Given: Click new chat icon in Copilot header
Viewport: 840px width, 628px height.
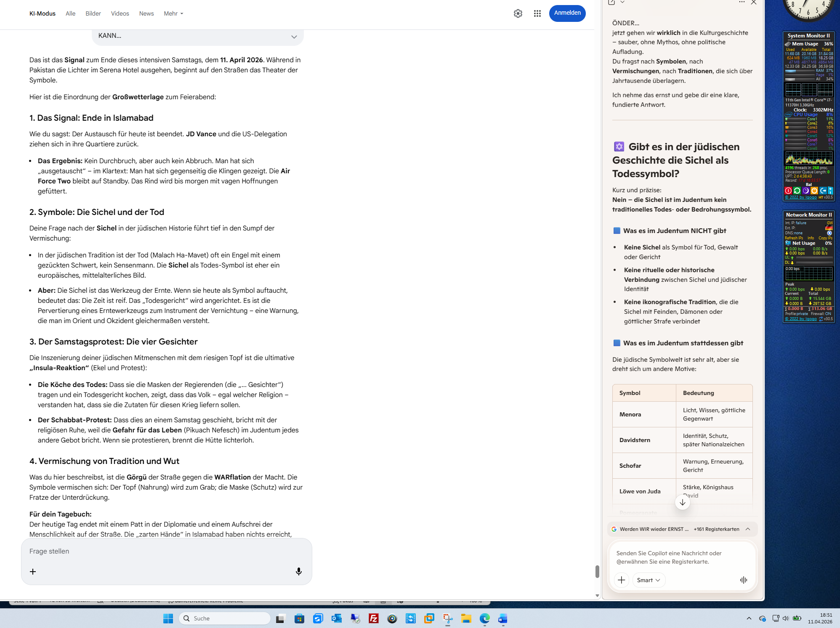Looking at the screenshot, I should pyautogui.click(x=611, y=3).
